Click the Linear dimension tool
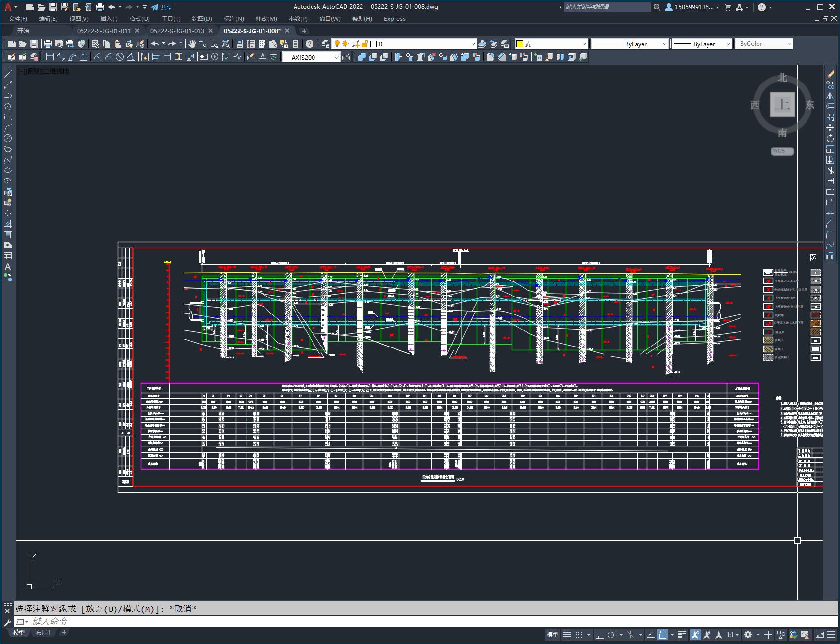This screenshot has height=644, width=840. coord(49,57)
